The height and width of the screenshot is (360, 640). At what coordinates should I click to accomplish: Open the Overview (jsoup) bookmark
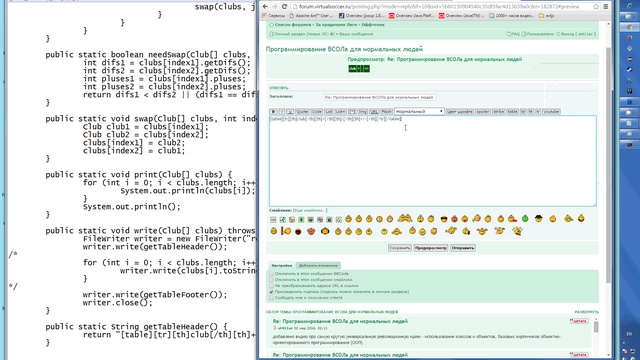click(x=362, y=16)
